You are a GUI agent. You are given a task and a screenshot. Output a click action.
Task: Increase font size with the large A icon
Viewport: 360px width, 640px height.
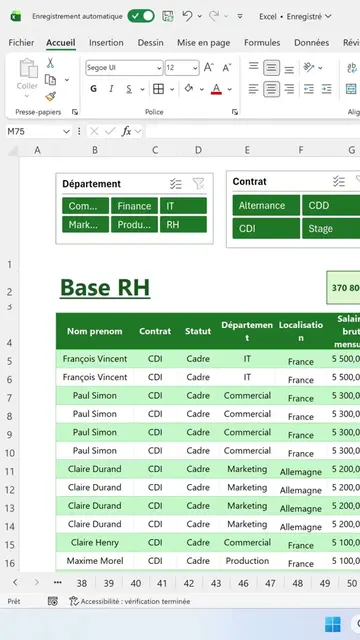coord(209,68)
